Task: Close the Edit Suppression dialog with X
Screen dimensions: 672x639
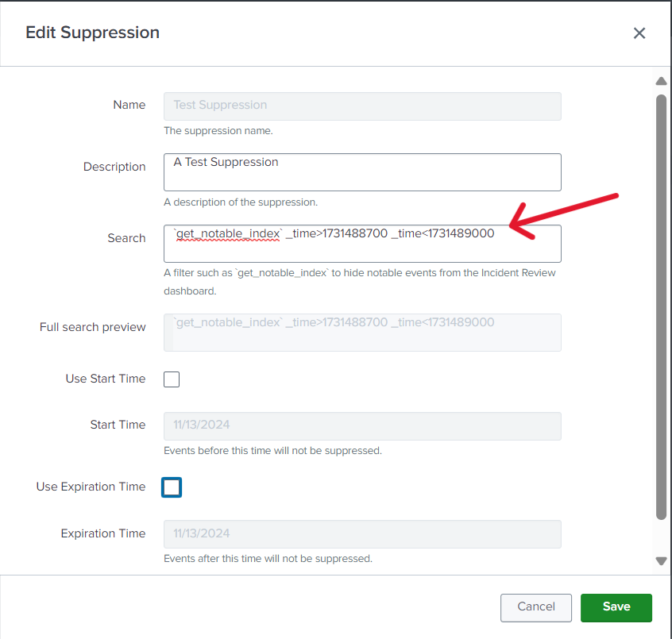Action: (x=639, y=33)
